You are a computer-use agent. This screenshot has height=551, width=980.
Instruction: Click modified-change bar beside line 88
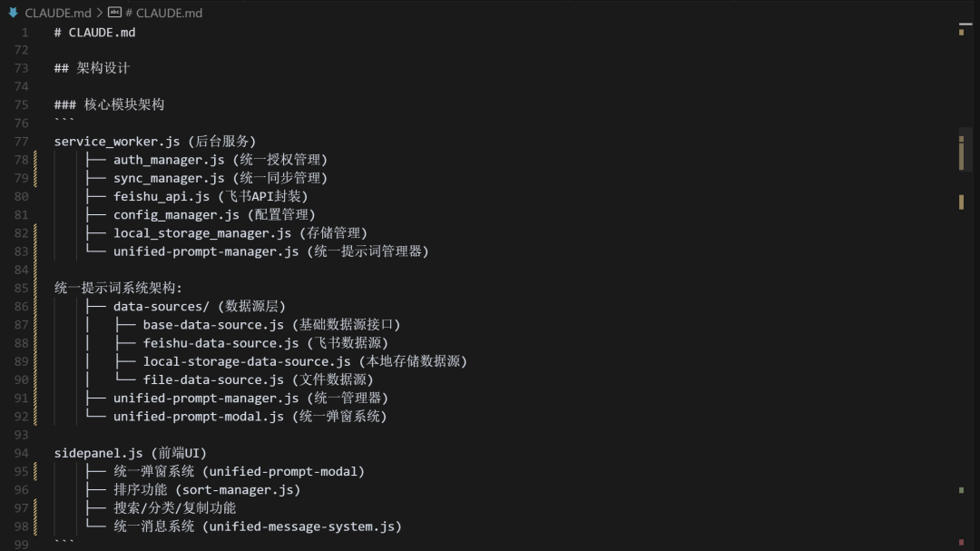click(35, 343)
